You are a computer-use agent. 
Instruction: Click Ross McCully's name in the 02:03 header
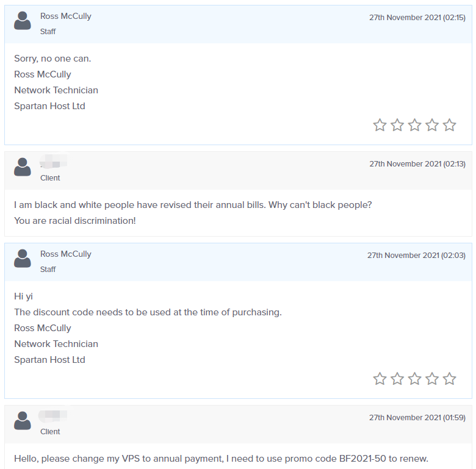click(66, 254)
